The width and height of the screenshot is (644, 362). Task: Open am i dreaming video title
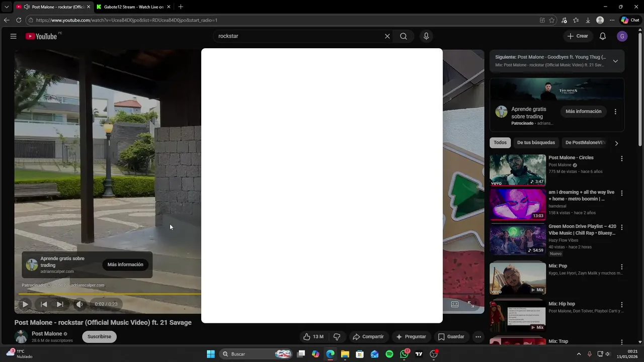point(582,196)
